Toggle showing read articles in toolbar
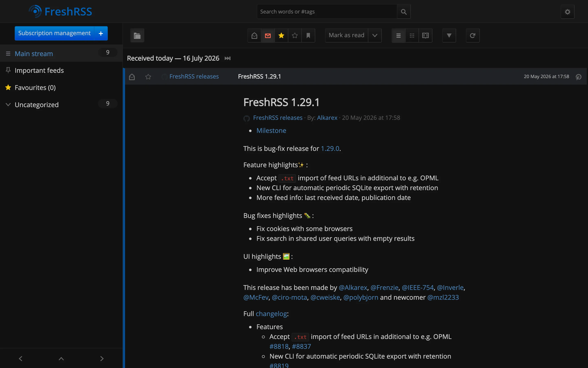The image size is (588, 368). pyautogui.click(x=254, y=36)
